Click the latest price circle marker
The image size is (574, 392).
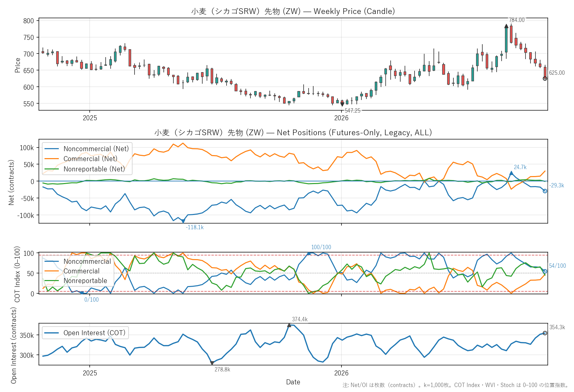[x=545, y=78]
